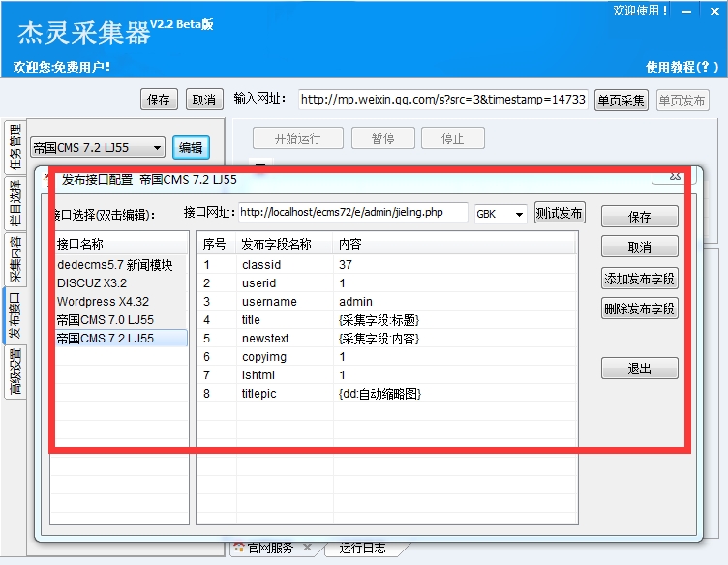Close the 官网服务 tab with its x
Image resolution: width=728 pixels, height=565 pixels.
tap(307, 548)
